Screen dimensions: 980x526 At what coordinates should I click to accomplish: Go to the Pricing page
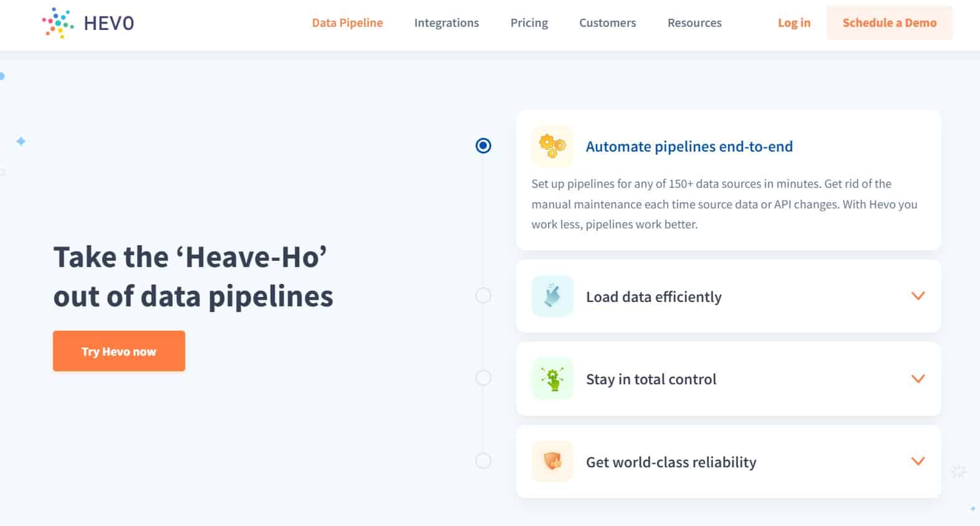click(529, 23)
